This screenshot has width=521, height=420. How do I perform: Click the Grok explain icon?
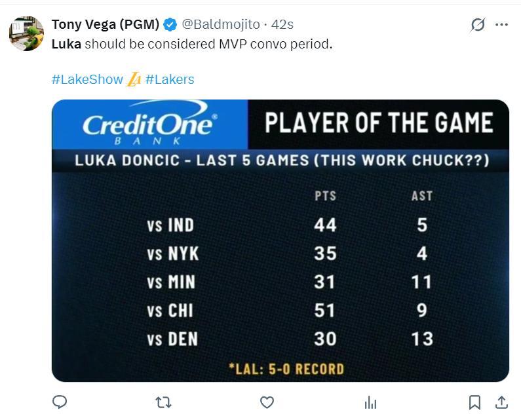(478, 25)
